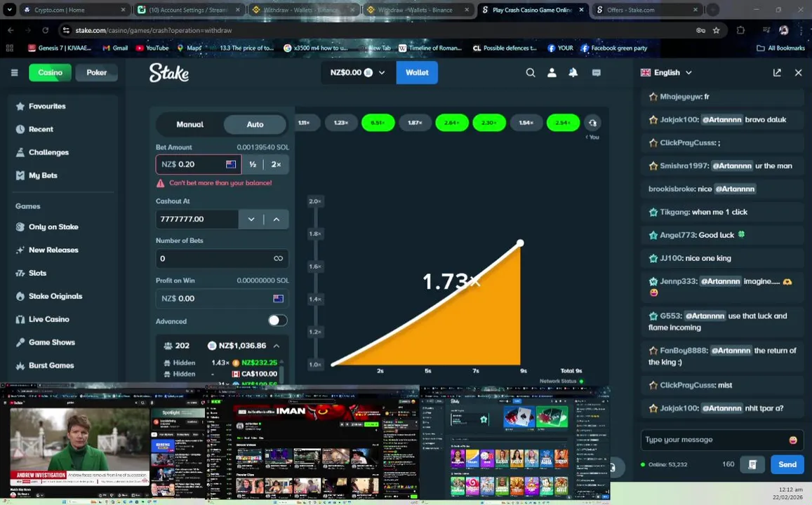812x505 pixels.
Task: Switch to the Poker section
Action: 96,72
